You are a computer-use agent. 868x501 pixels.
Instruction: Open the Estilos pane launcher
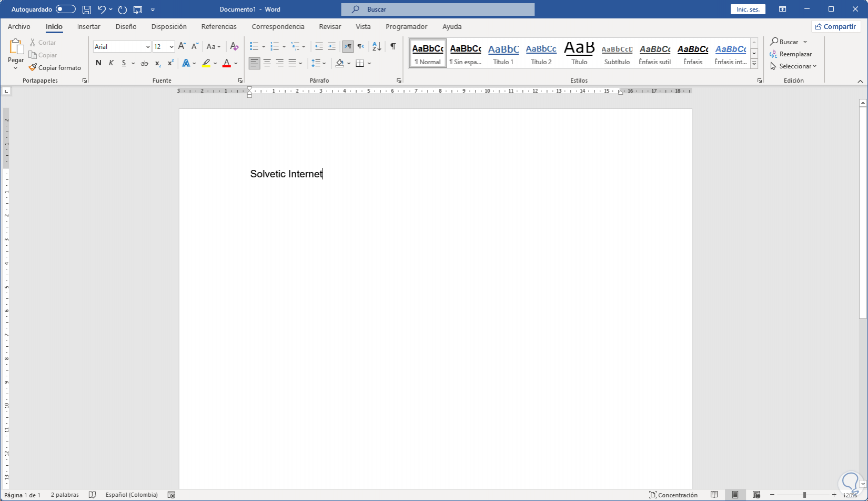pyautogui.click(x=760, y=81)
